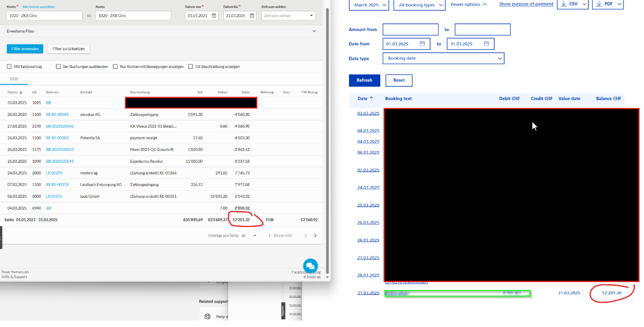
Task: Open reference BB 2025020041 link
Action: click(60, 161)
